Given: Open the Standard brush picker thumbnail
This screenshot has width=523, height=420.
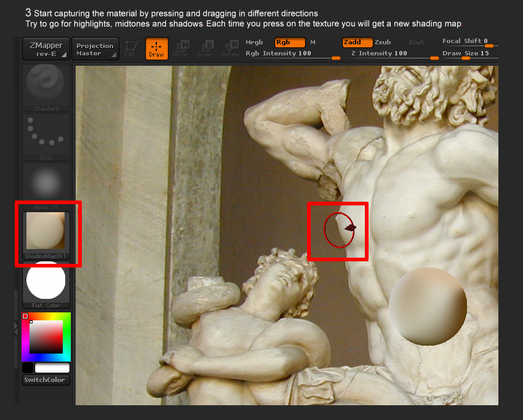Looking at the screenshot, I should click(x=46, y=88).
